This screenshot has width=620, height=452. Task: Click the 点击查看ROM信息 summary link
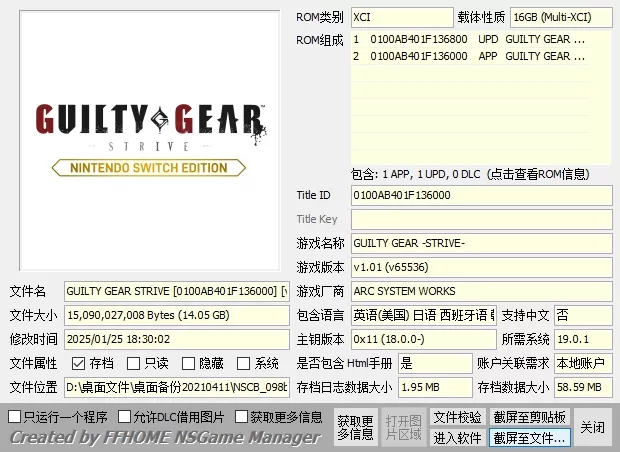(x=480, y=172)
